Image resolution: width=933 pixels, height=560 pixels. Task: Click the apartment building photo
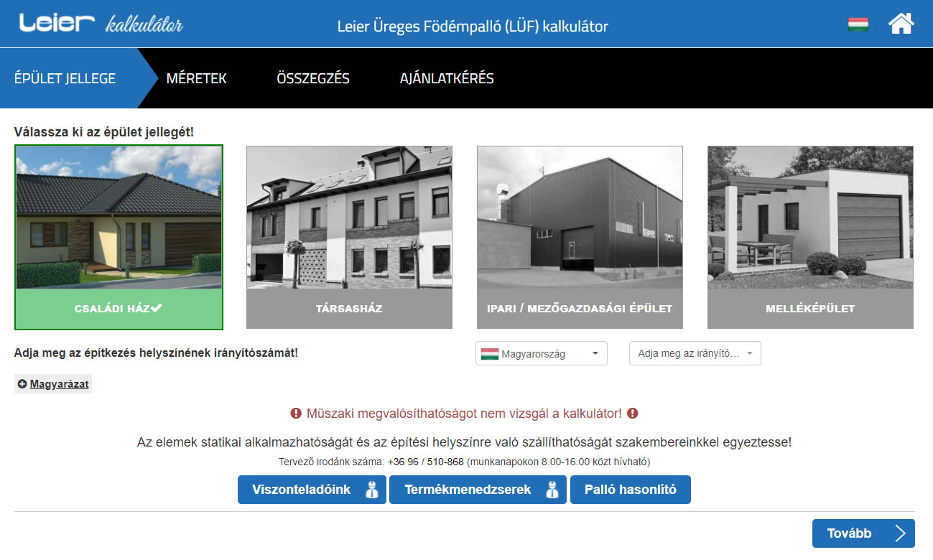349,218
